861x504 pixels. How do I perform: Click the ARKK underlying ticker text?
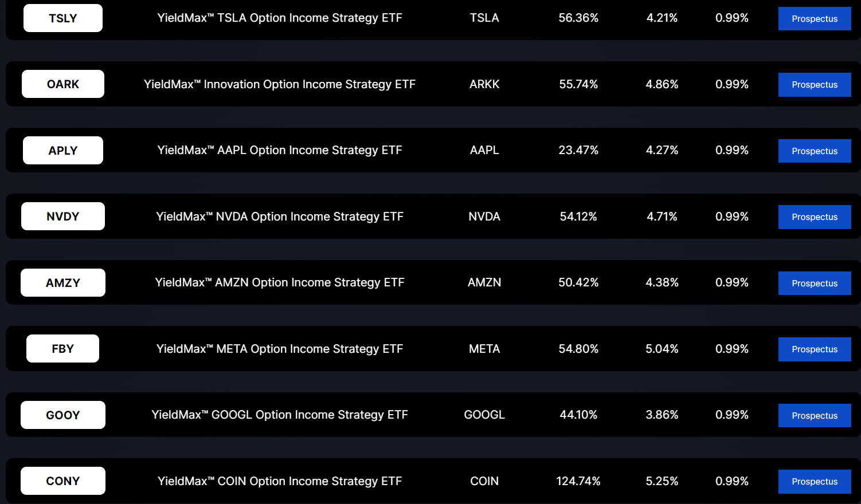[x=484, y=84]
